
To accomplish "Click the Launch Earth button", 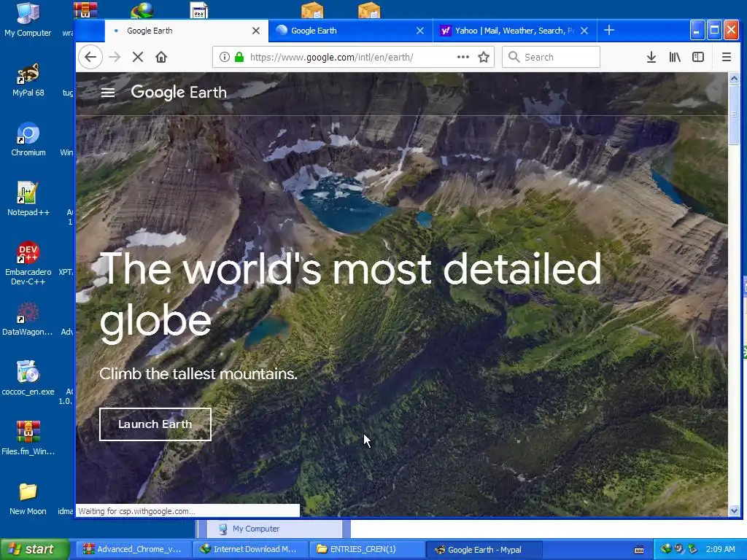I will coord(155,424).
